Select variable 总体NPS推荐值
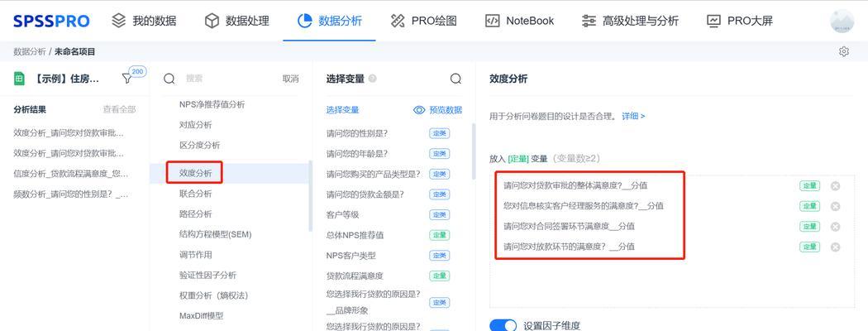 click(x=355, y=235)
